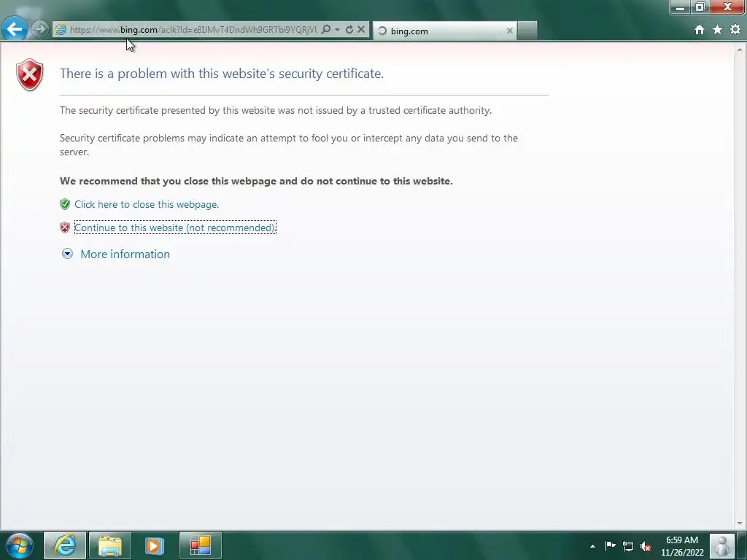Close the Internet Explorer window
747x560 pixels.
coord(727,7)
